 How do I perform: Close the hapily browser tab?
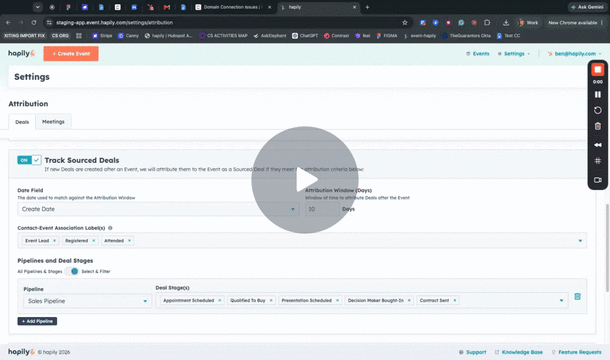[354, 7]
